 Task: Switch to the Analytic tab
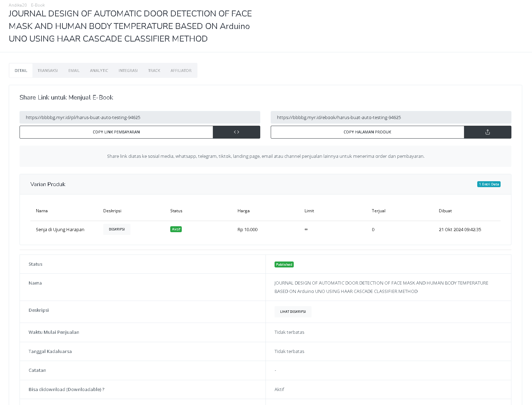click(x=99, y=71)
